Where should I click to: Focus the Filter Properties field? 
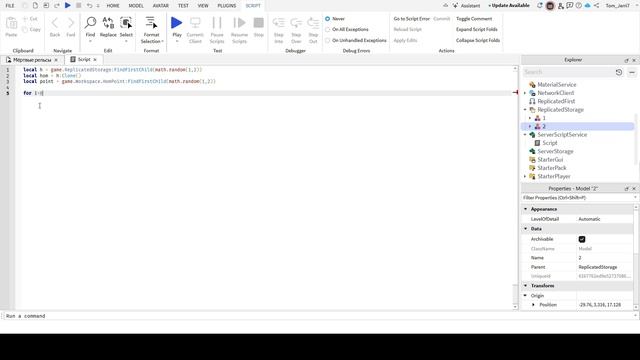pos(578,198)
